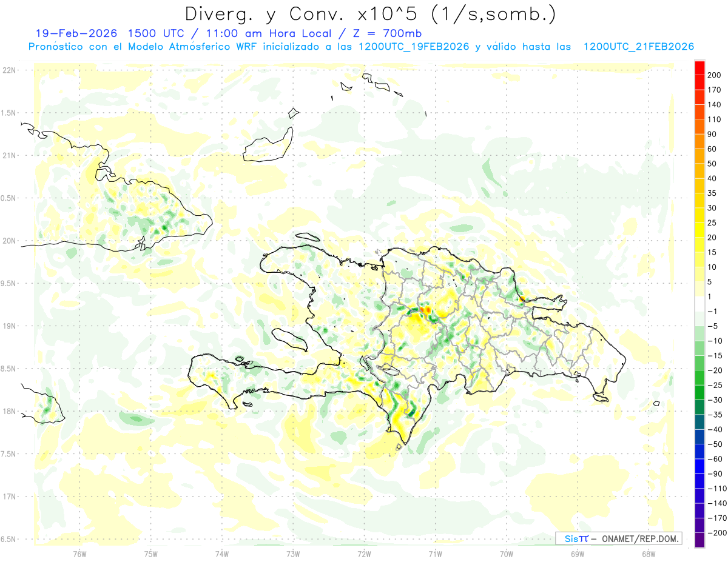Click Great Inagua island outline on the map
728x562 pixels.
[268, 144]
